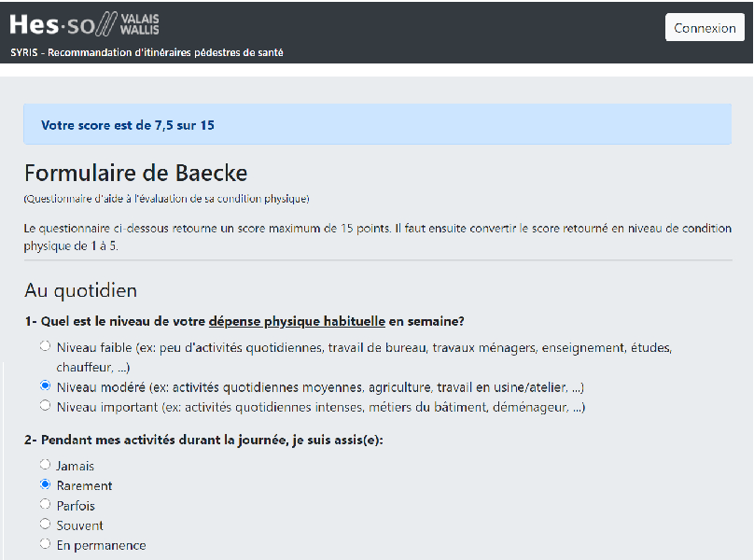This screenshot has width=754, height=560.
Task: Click the Connexion button
Action: pyautogui.click(x=705, y=27)
